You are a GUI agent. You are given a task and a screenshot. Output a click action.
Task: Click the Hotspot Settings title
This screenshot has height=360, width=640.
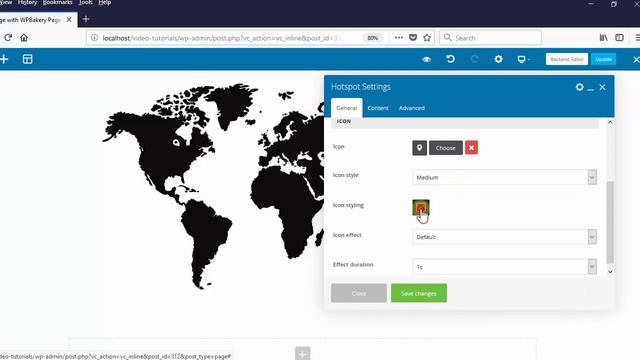pyautogui.click(x=361, y=87)
